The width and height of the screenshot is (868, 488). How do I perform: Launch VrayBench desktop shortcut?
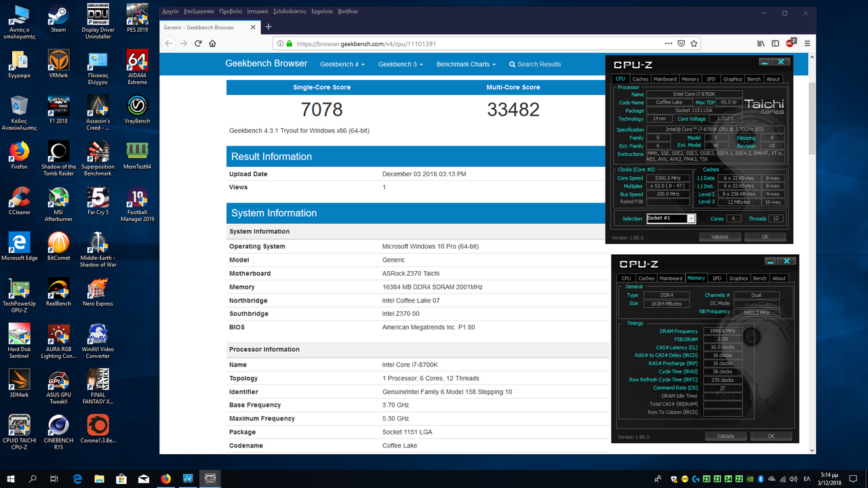pos(138,109)
